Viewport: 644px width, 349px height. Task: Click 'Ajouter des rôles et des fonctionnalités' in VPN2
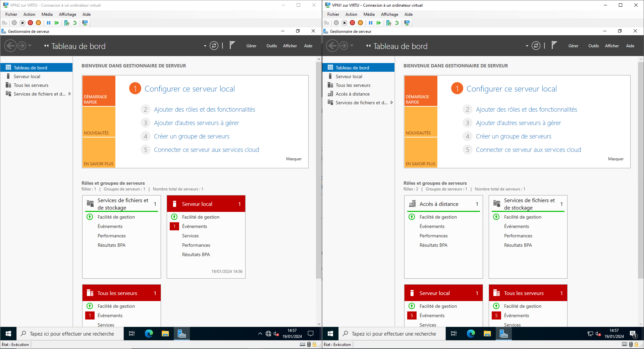click(x=204, y=110)
